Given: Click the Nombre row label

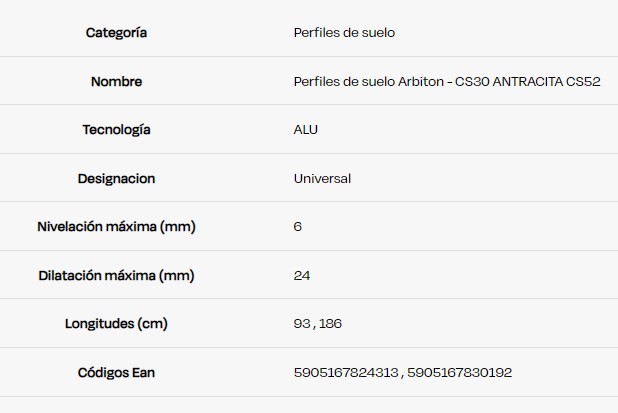Looking at the screenshot, I should coord(116,82).
